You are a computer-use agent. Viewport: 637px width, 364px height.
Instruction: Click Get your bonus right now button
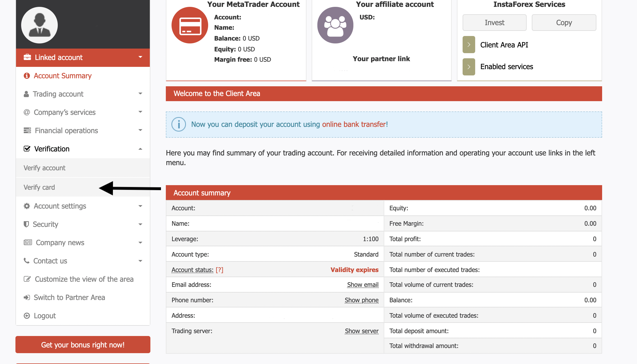83,345
